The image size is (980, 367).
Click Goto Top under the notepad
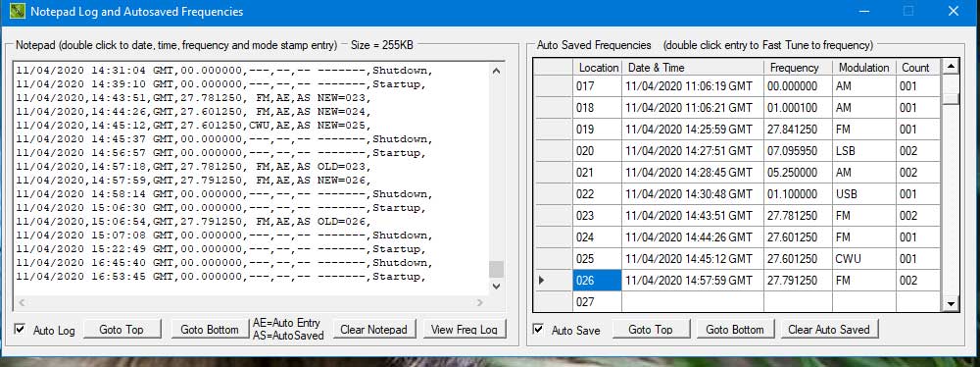click(122, 330)
